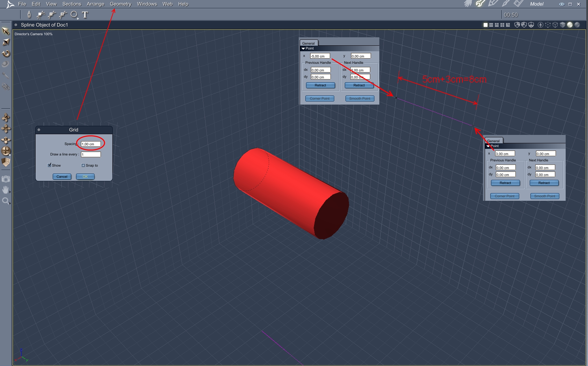Screen dimensions: 588x366
Task: Open the Assemble room hand icon
Action: [468, 4]
